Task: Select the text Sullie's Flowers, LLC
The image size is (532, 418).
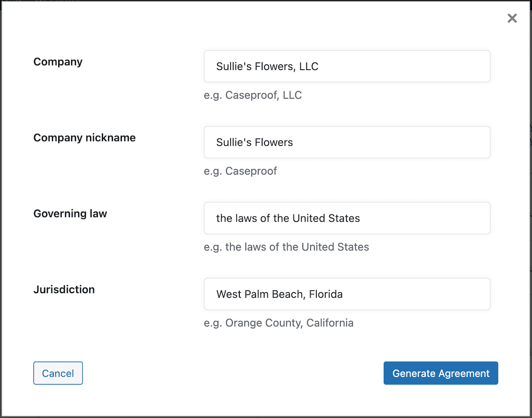Action: (x=267, y=66)
